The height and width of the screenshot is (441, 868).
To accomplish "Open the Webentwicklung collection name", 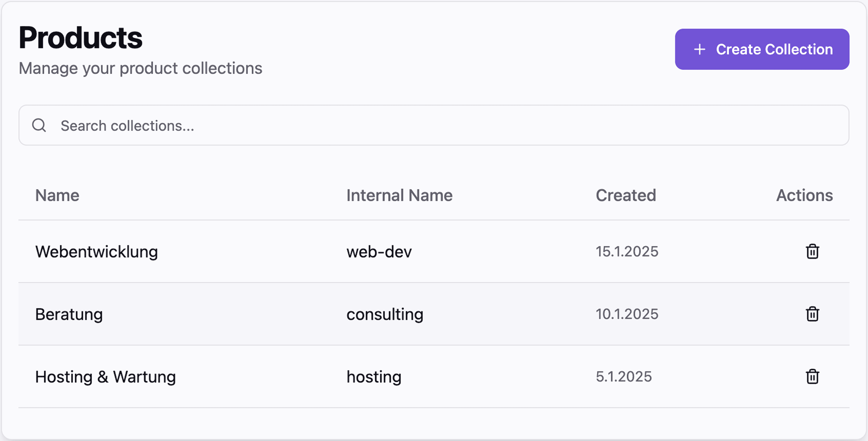I will [97, 252].
